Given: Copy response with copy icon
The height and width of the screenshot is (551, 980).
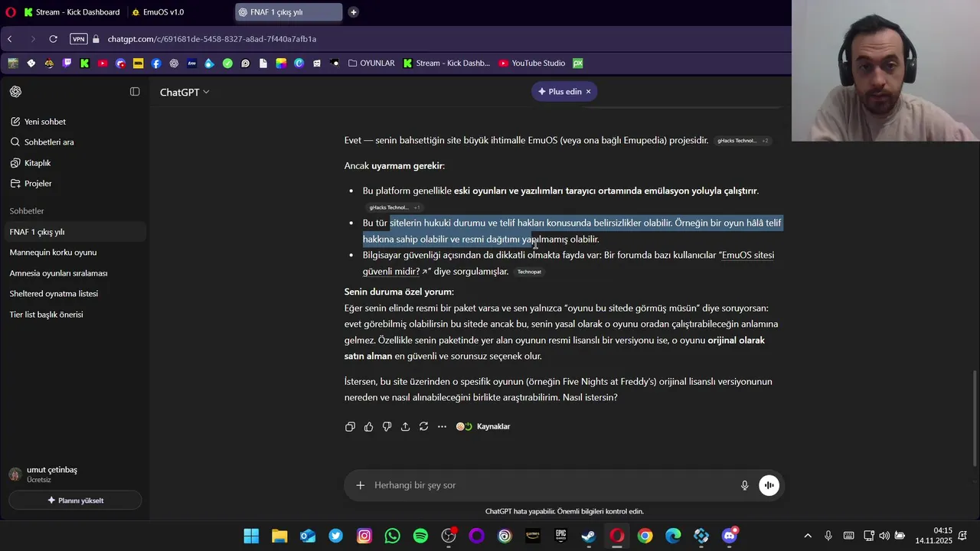Looking at the screenshot, I should coord(350,426).
